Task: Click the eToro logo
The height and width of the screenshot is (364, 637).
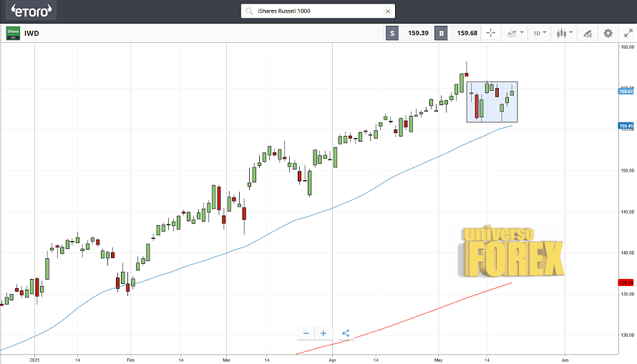Action: (29, 11)
